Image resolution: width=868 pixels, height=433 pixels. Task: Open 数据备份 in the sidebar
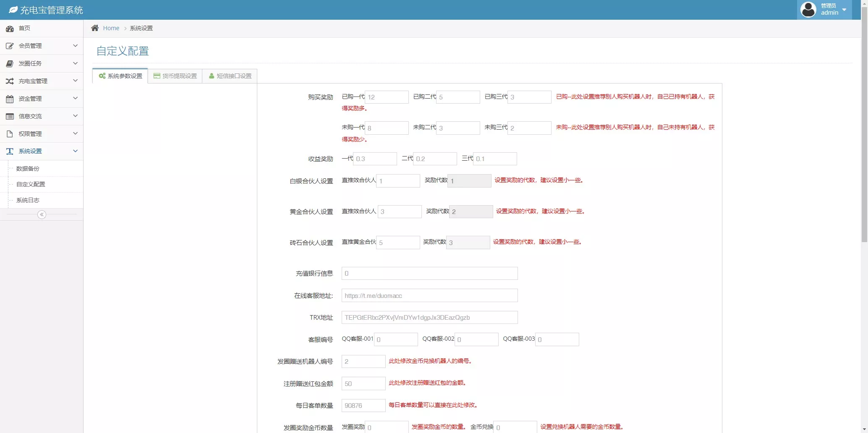(28, 169)
